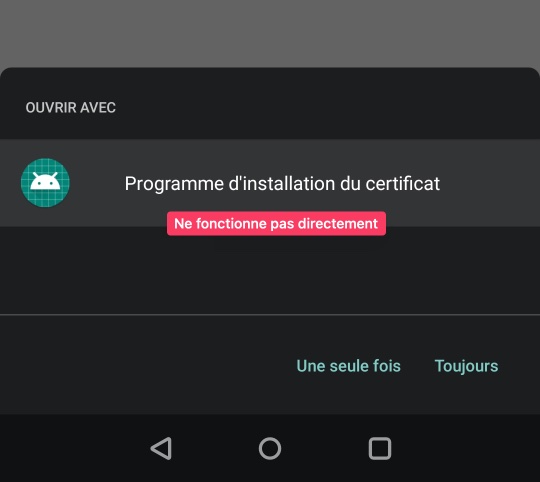Go back using the triangle navigation icon
Screen dimensions: 540x482
161,448
